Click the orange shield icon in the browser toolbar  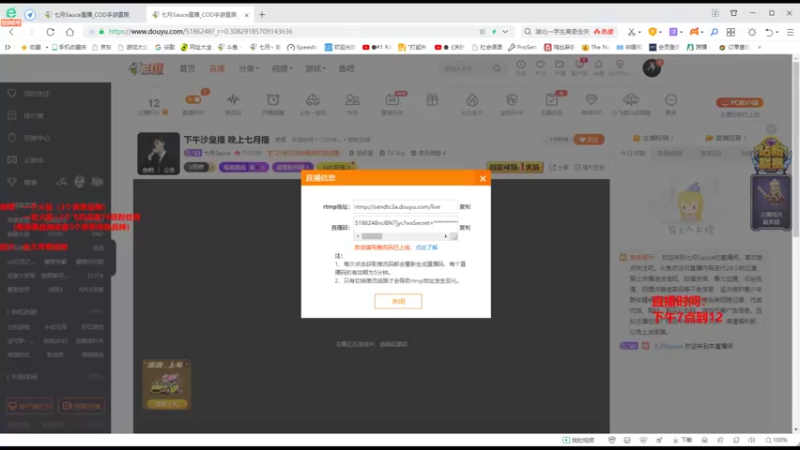coord(652,32)
